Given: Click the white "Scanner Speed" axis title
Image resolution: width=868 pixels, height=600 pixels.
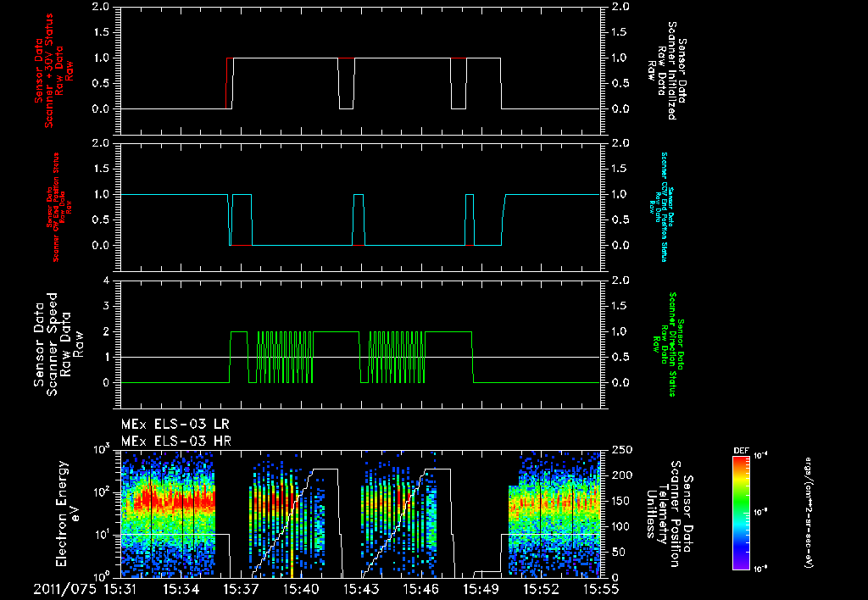Looking at the screenshot, I should tap(52, 345).
